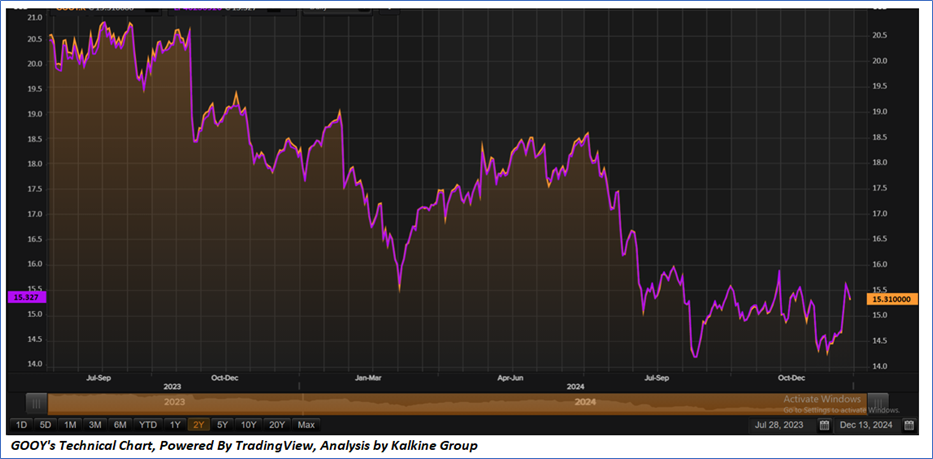
Task: Choose the 6M range button
Action: [x=120, y=425]
